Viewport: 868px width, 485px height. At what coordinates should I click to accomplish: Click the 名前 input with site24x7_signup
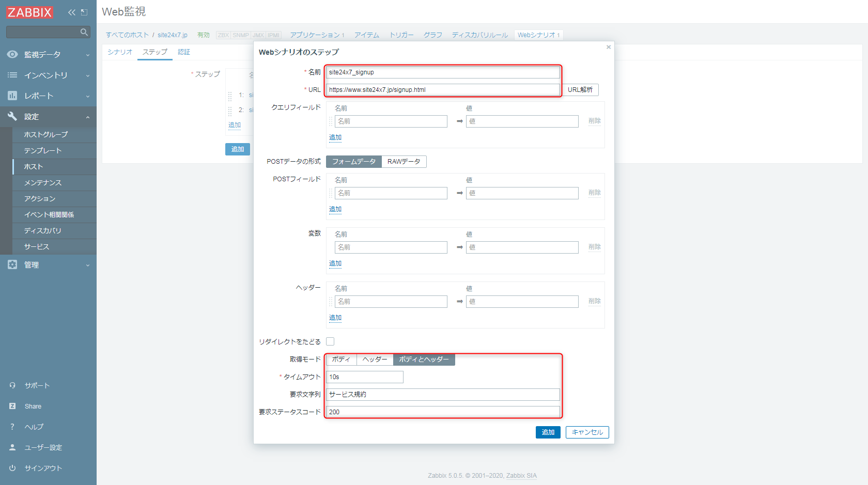click(x=443, y=72)
